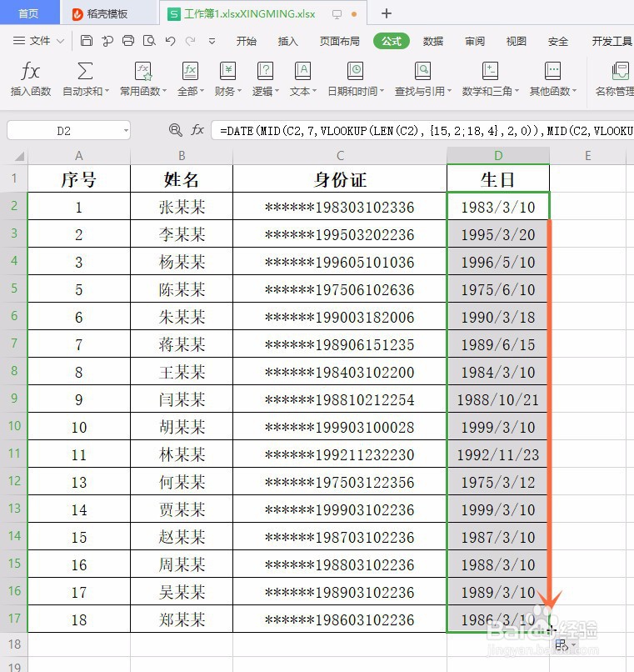
Task: Click the display icon in workbook tab
Action: (337, 14)
